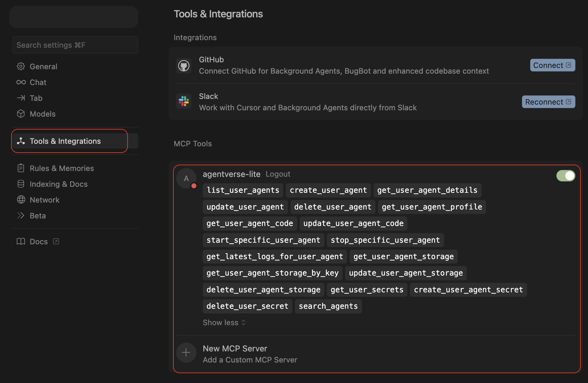Open external Docs link

[38, 241]
